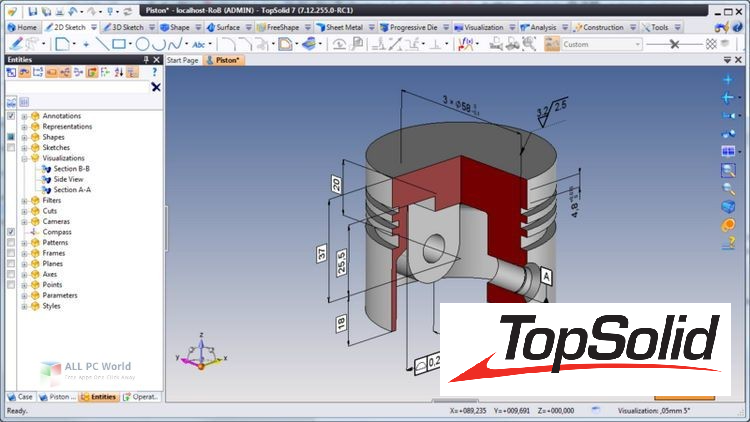Click the zoom window icon in the right viewport bar
750x422 pixels.
[728, 170]
